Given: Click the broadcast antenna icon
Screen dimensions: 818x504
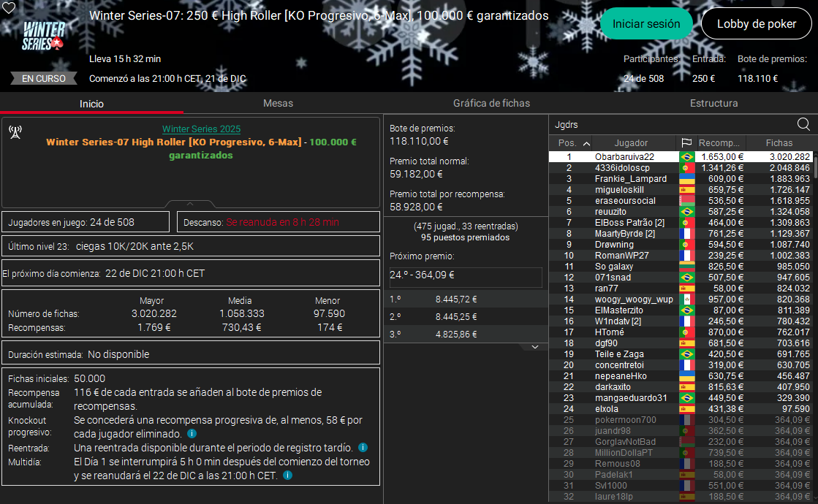Looking at the screenshot, I should click(x=15, y=132).
